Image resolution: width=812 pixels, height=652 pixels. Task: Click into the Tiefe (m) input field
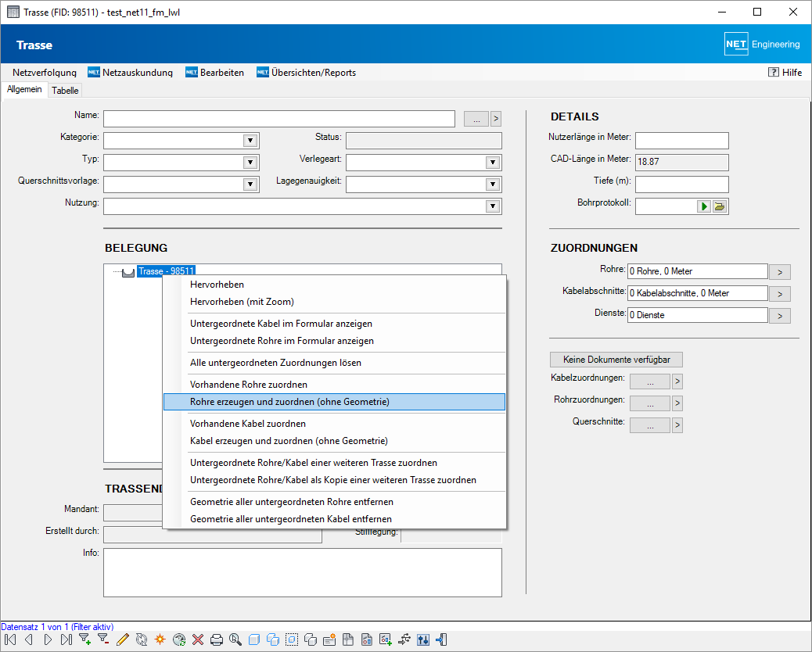pyautogui.click(x=681, y=184)
